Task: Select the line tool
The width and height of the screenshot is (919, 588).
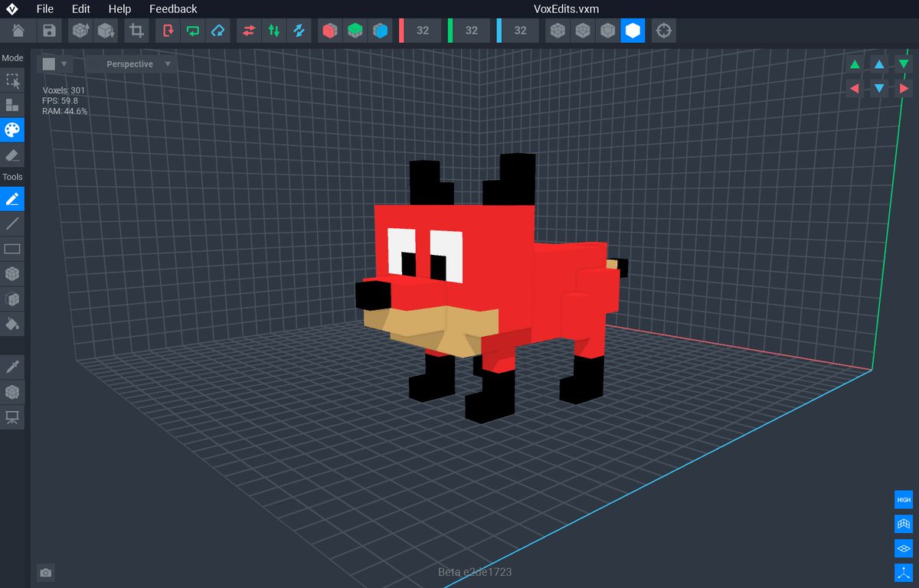Action: tap(12, 224)
